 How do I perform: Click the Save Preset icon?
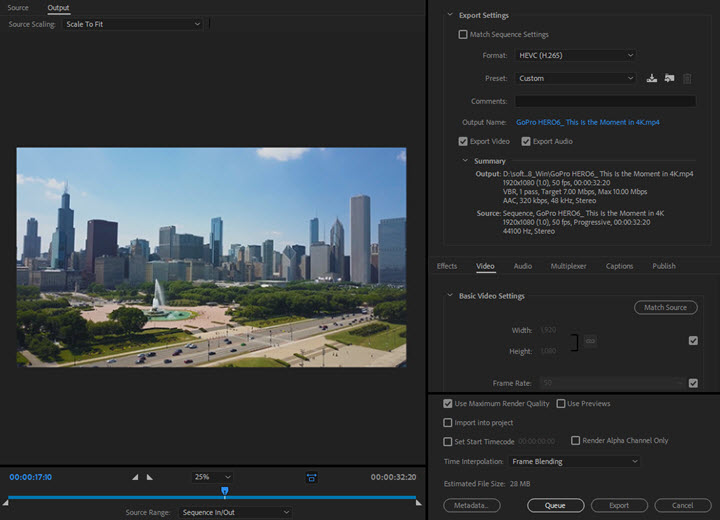[652, 78]
